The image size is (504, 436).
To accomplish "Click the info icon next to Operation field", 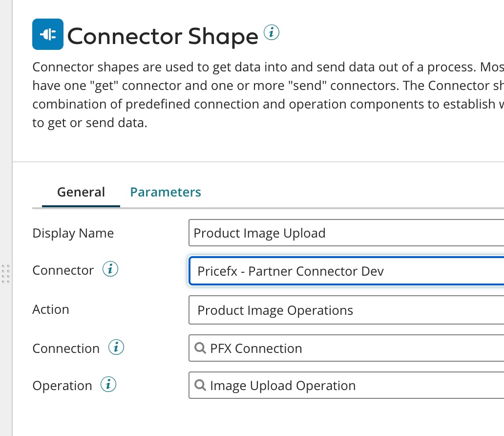I will 108,384.
